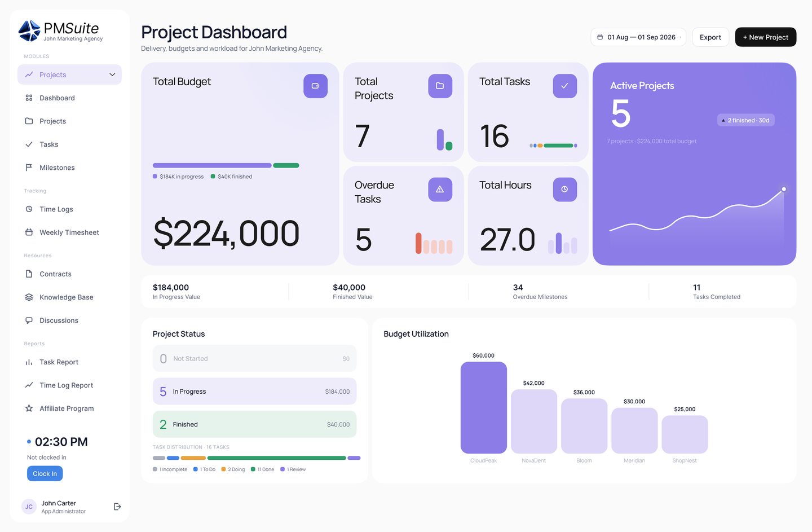Click the wallet icon on Total Budget card
The width and height of the screenshot is (812, 532).
pyautogui.click(x=315, y=86)
